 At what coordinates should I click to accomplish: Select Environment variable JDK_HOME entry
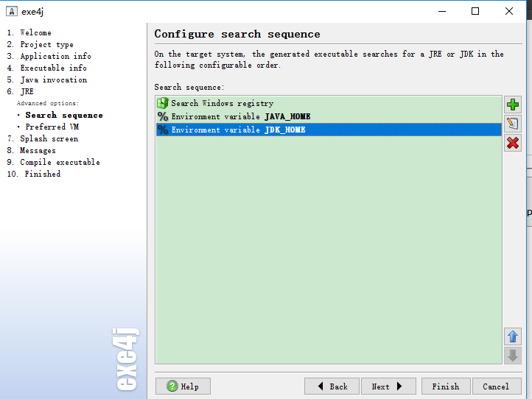[329, 130]
